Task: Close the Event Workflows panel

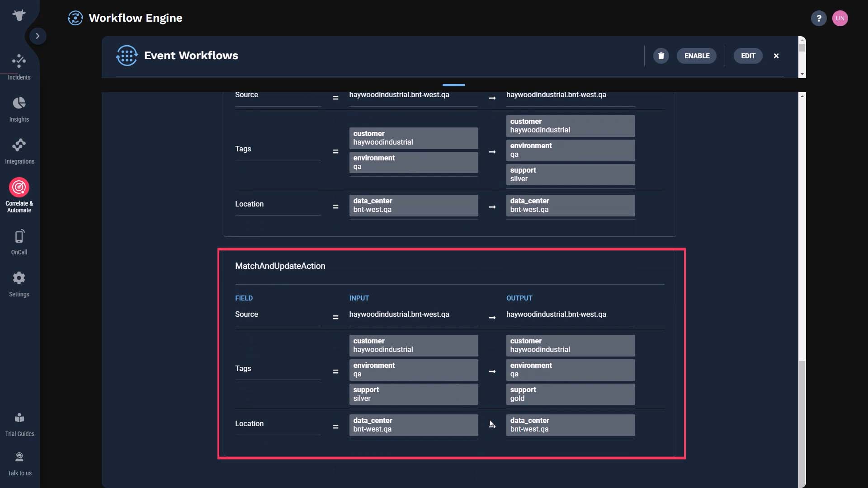Action: point(776,56)
